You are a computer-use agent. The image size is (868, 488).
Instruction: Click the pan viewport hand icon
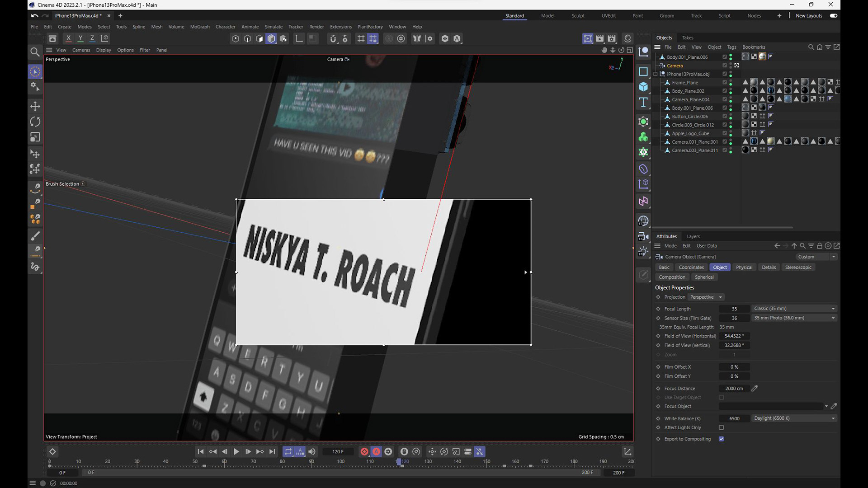(604, 50)
